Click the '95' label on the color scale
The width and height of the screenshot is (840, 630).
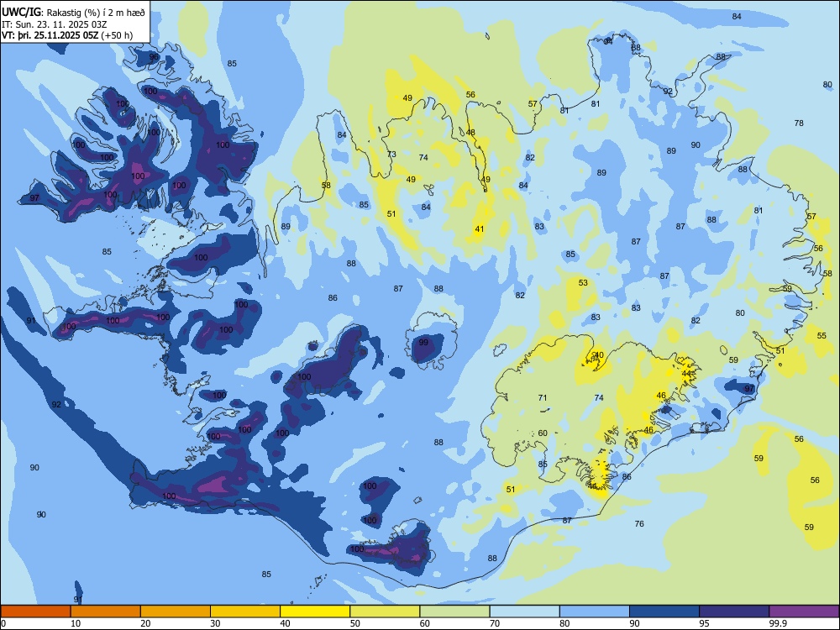pyautogui.click(x=705, y=623)
